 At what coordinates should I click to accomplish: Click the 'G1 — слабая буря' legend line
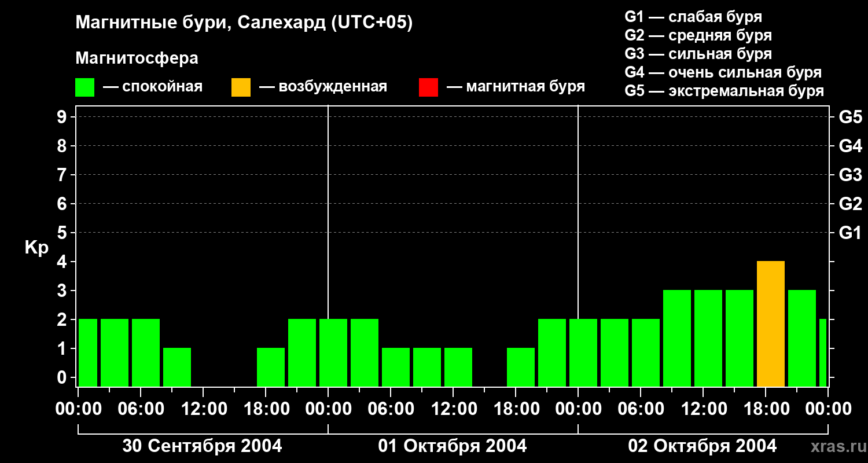pos(693,16)
